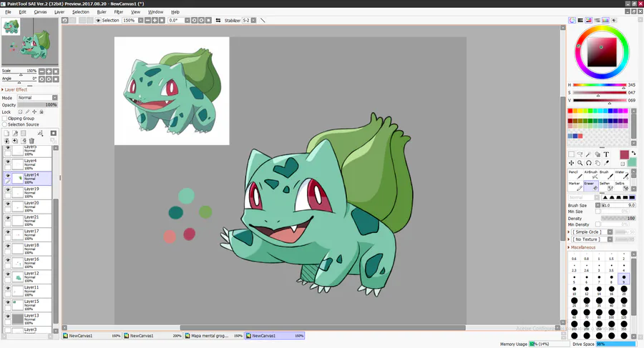The width and height of the screenshot is (644, 348).
Task: Click the layer Opacity slider
Action: [37, 105]
